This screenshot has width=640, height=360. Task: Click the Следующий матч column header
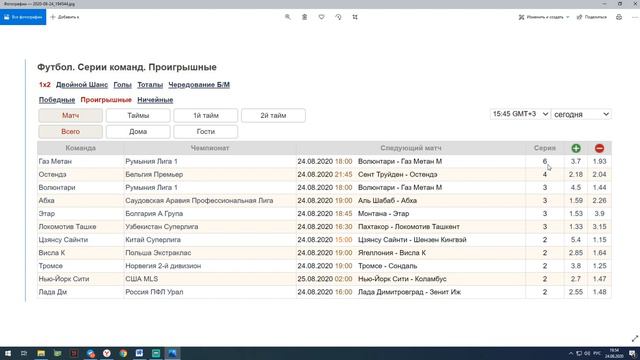(411, 148)
